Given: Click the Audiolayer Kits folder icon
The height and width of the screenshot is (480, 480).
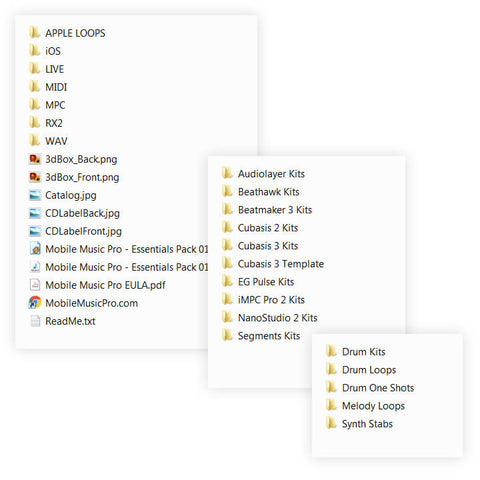Looking at the screenshot, I should pos(227,173).
